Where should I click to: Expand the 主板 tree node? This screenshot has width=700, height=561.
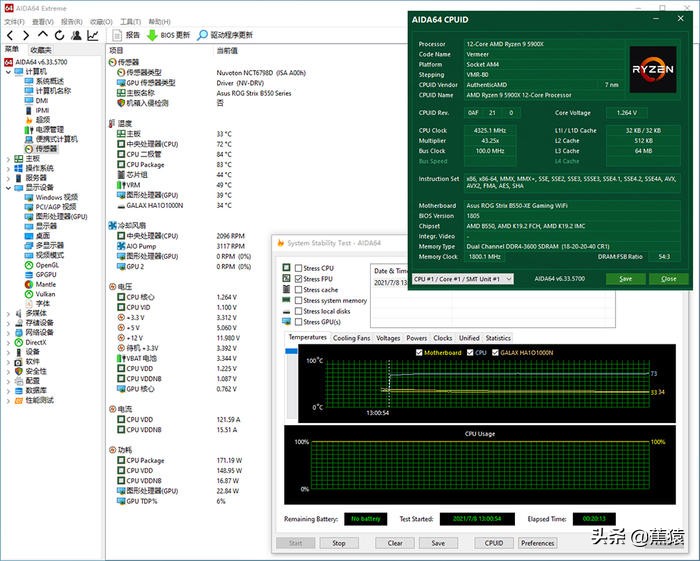coord(8,159)
